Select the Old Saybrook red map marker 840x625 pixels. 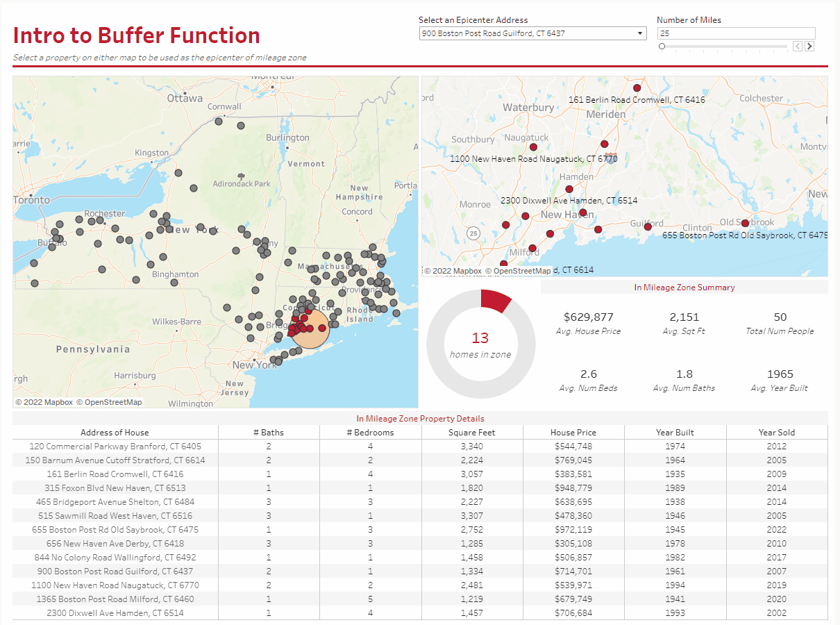click(x=745, y=224)
